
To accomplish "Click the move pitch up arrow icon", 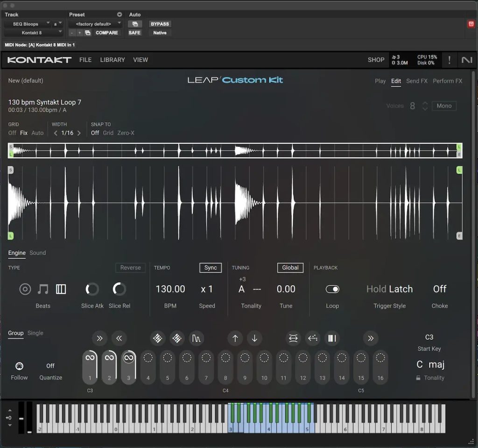I will pos(235,338).
